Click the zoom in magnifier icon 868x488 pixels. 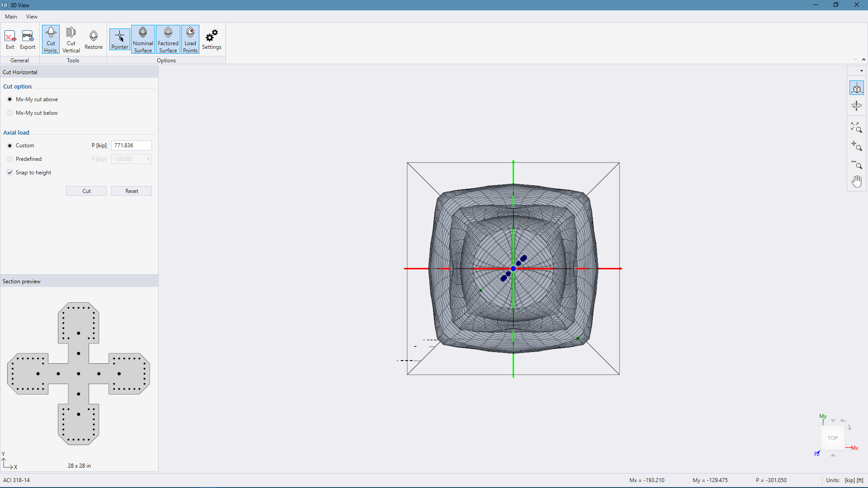click(x=857, y=146)
